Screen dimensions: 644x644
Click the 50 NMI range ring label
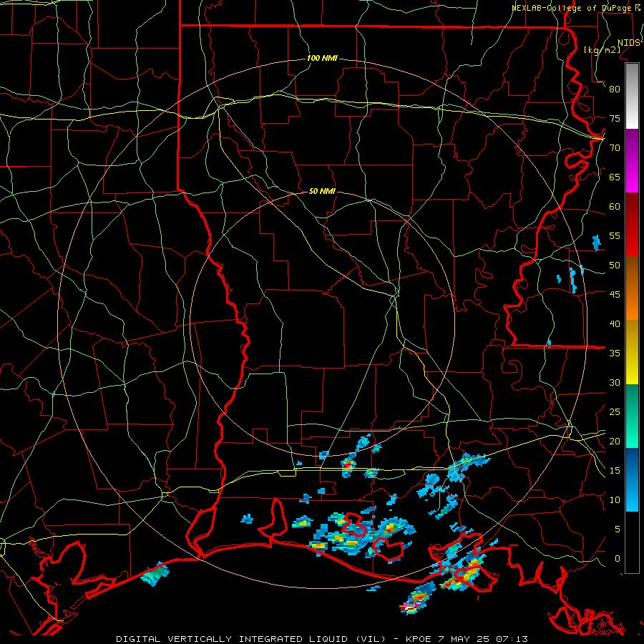(x=322, y=191)
